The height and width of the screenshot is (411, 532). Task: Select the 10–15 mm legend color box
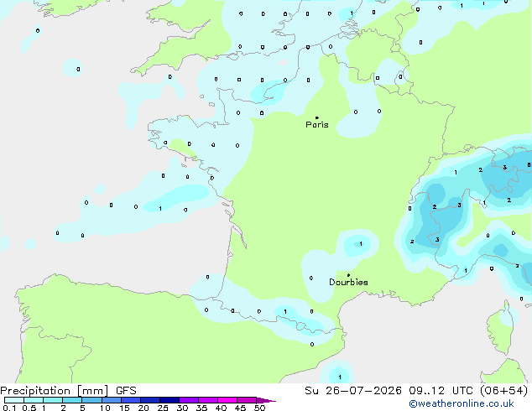(x=111, y=400)
